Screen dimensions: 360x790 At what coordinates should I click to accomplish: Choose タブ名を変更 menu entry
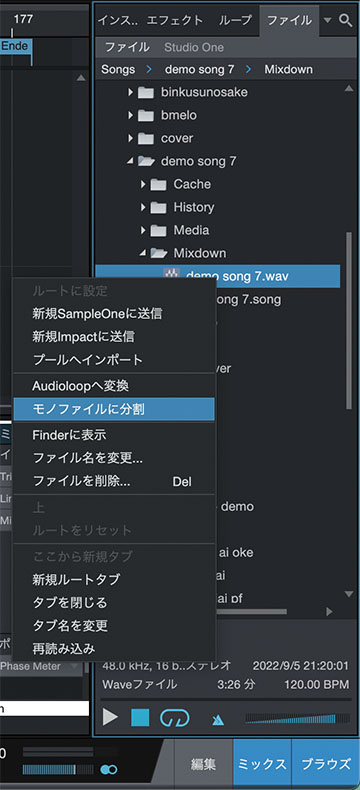click(114, 626)
